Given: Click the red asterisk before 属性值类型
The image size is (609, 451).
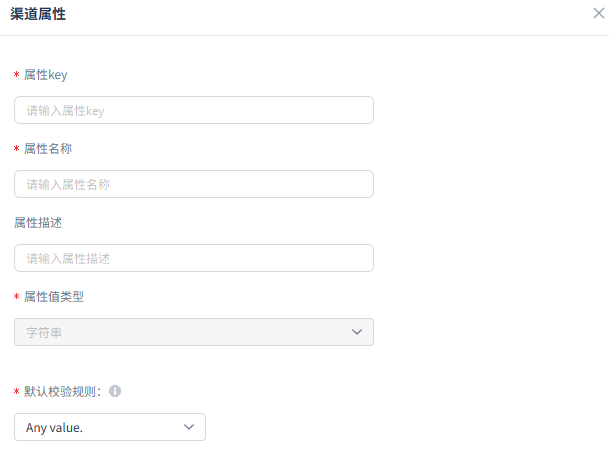Looking at the screenshot, I should point(16,297).
